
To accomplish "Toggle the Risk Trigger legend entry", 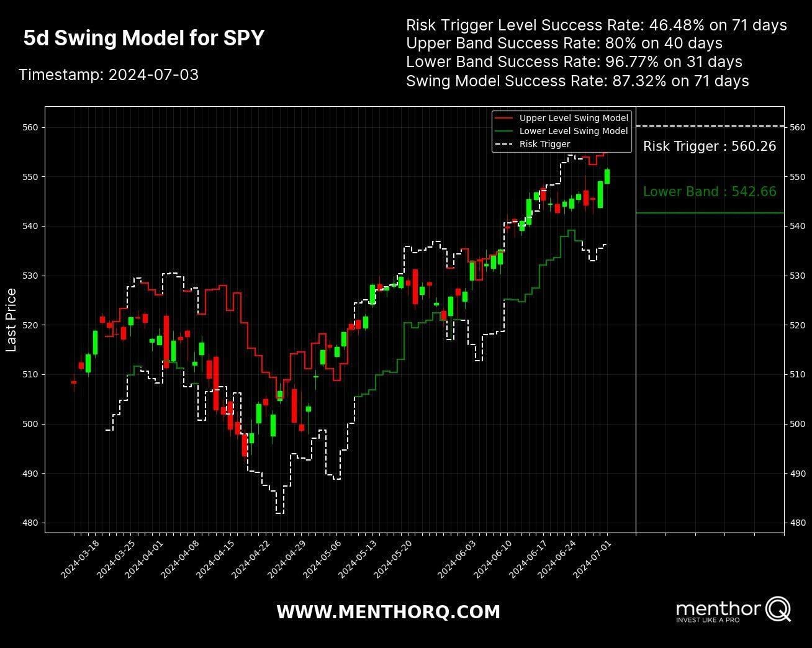I will tap(544, 144).
